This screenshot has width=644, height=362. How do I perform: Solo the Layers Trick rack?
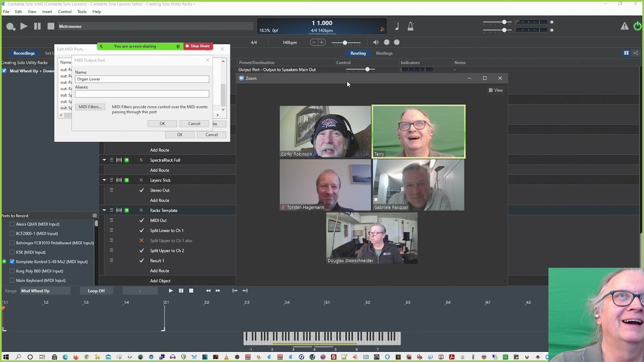pos(141,180)
